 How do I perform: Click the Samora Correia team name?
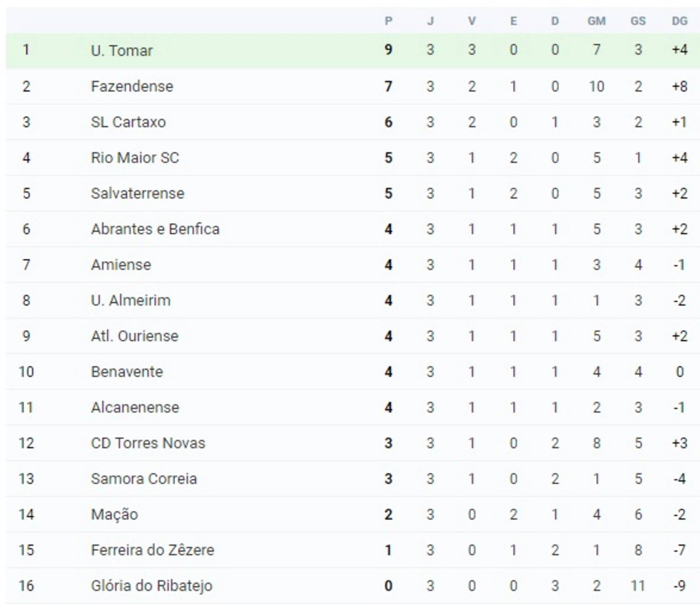pyautogui.click(x=144, y=479)
